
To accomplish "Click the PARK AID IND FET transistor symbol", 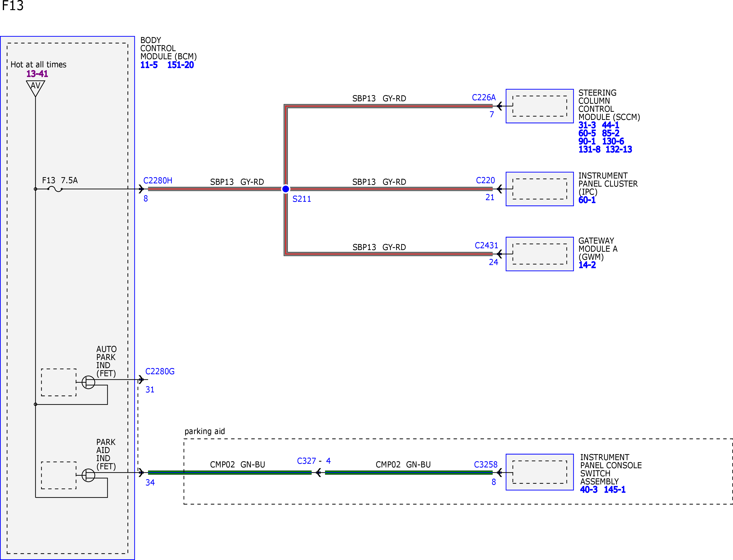I will (88, 475).
